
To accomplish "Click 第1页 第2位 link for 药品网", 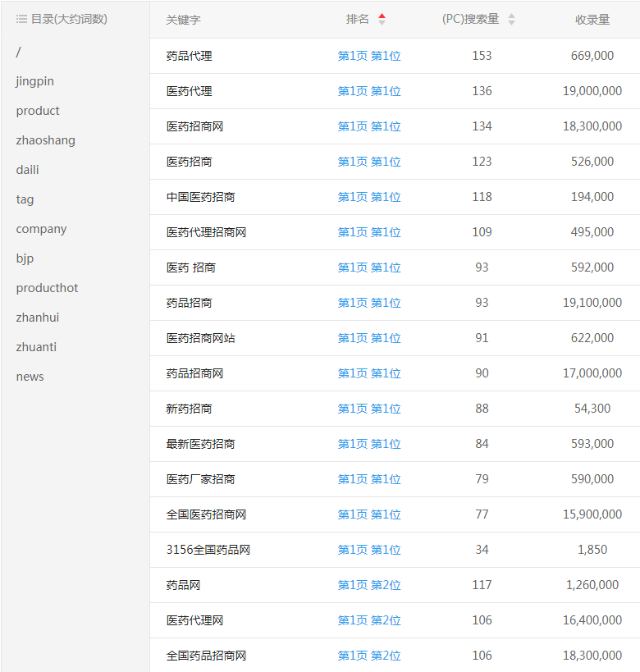I will point(369,585).
